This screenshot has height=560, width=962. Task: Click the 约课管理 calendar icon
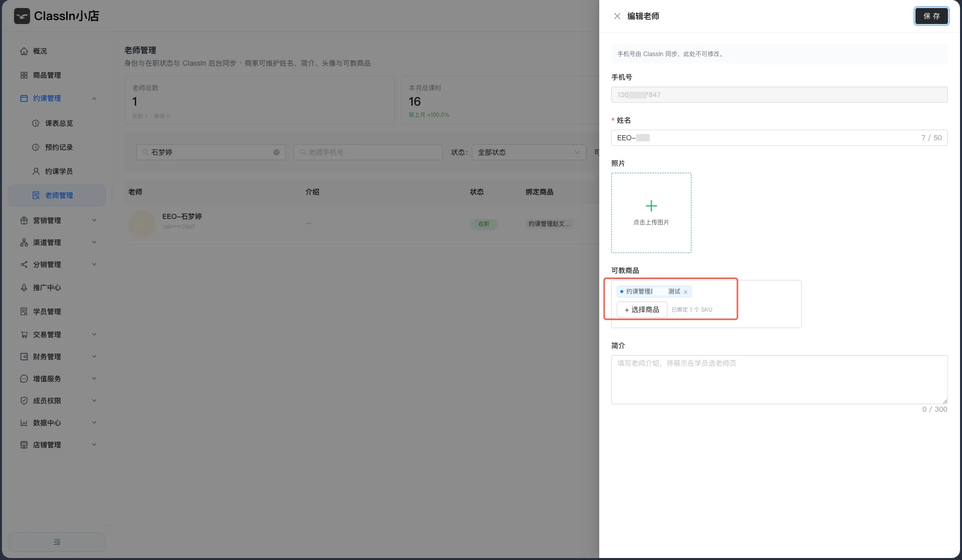pyautogui.click(x=24, y=98)
